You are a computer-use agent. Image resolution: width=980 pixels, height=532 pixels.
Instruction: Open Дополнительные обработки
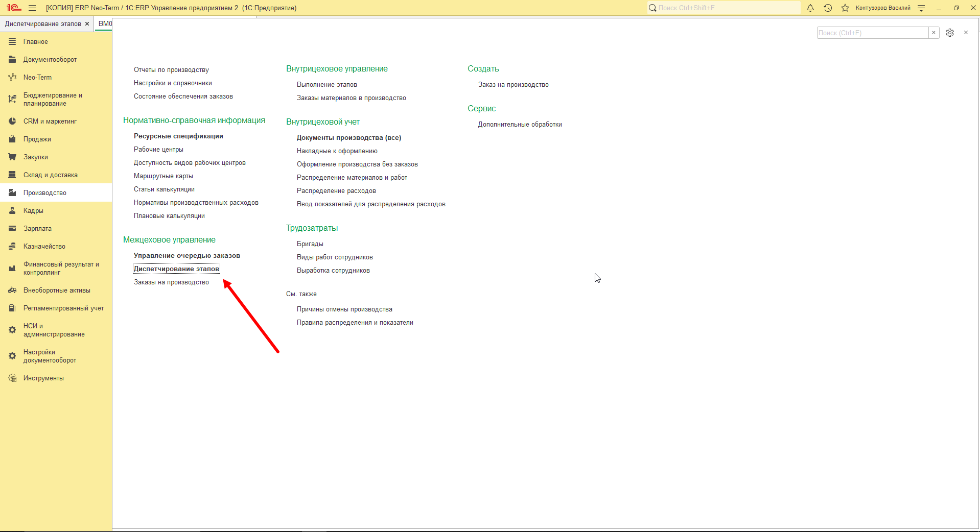pyautogui.click(x=520, y=125)
